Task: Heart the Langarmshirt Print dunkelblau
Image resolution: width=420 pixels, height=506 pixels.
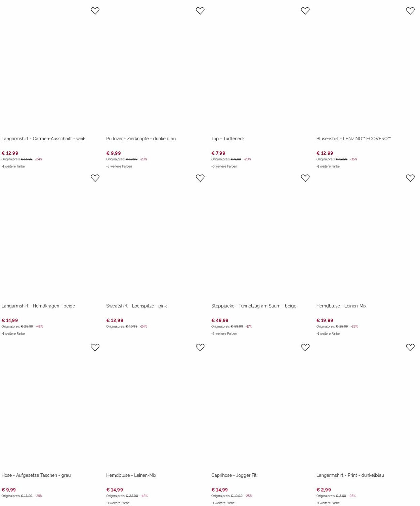Action: tap(410, 347)
